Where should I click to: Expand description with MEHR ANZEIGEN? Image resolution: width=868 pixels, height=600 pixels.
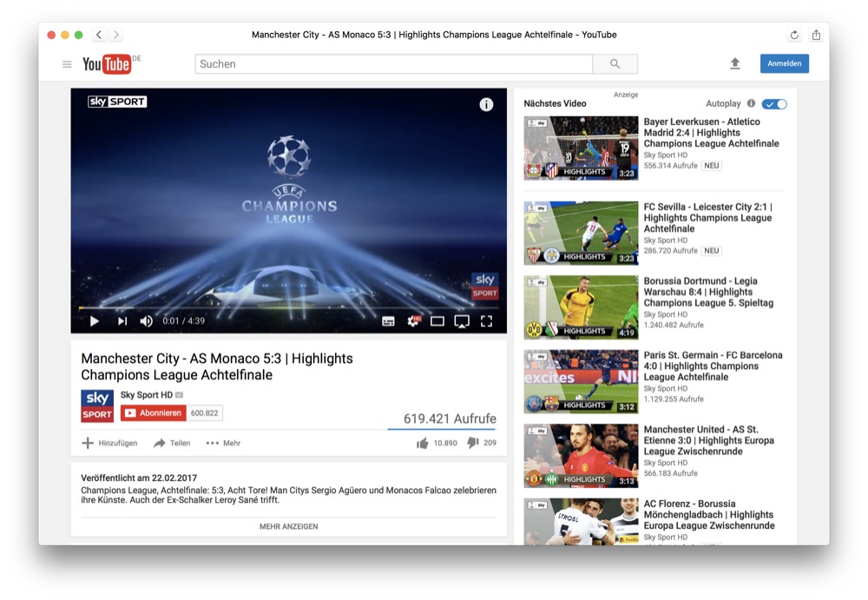[288, 526]
